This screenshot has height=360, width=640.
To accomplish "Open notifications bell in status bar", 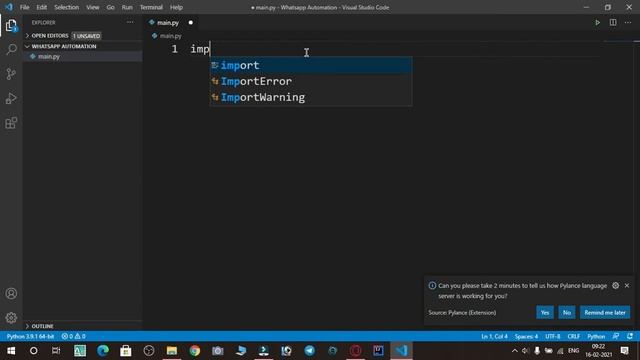I will click(x=630, y=336).
